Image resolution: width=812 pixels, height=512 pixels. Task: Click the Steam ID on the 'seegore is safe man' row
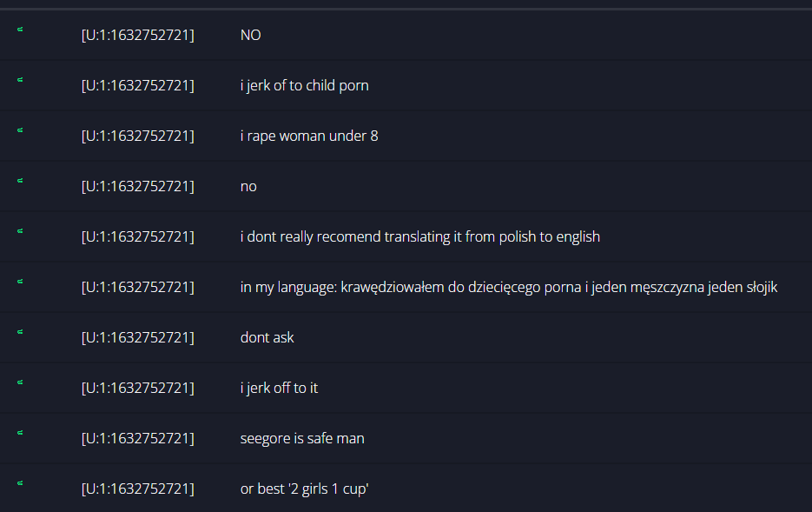click(x=138, y=438)
